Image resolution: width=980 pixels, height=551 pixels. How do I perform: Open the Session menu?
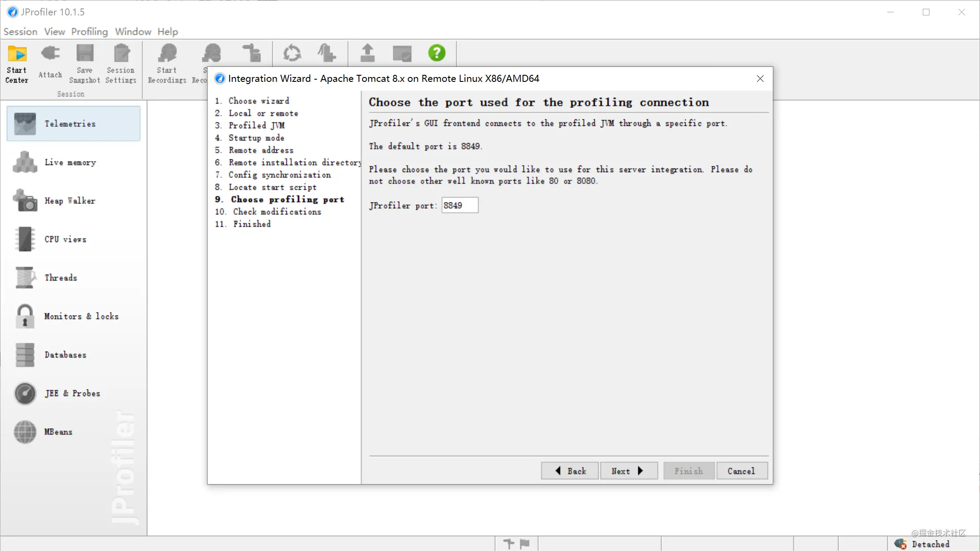click(20, 31)
